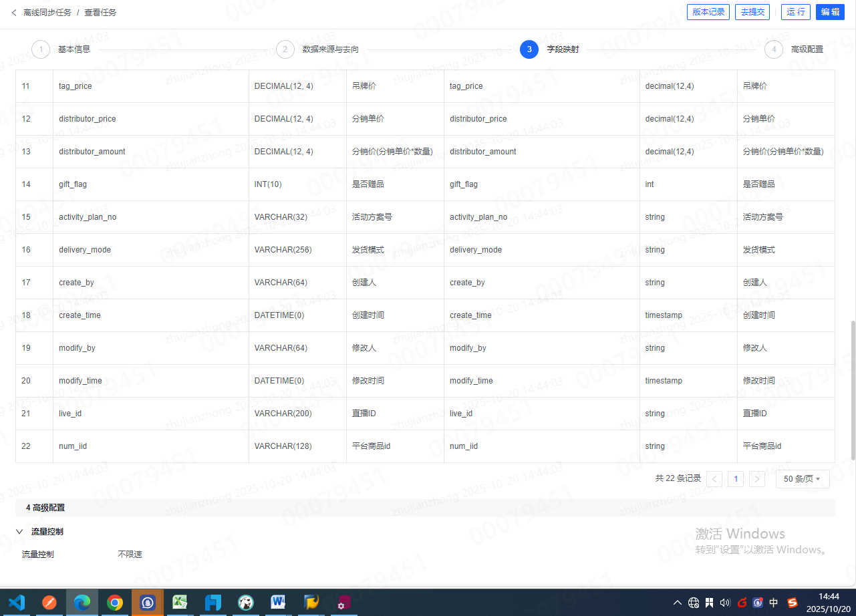This screenshot has width=856, height=616.
Task: Toggle the 中 input language indicator
Action: (x=774, y=603)
